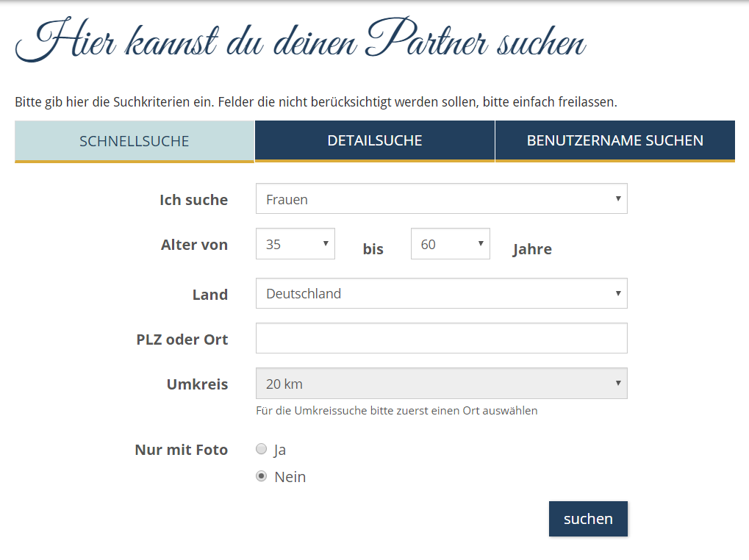Open the Umkreis dropdown showing 20 km
The width and height of the screenshot is (749, 560).
[x=441, y=384]
